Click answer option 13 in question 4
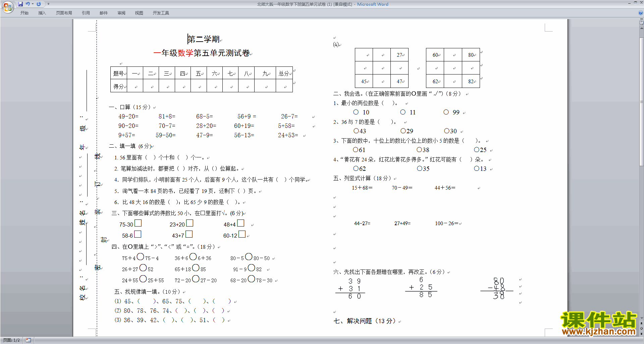644x344 pixels. [x=480, y=169]
